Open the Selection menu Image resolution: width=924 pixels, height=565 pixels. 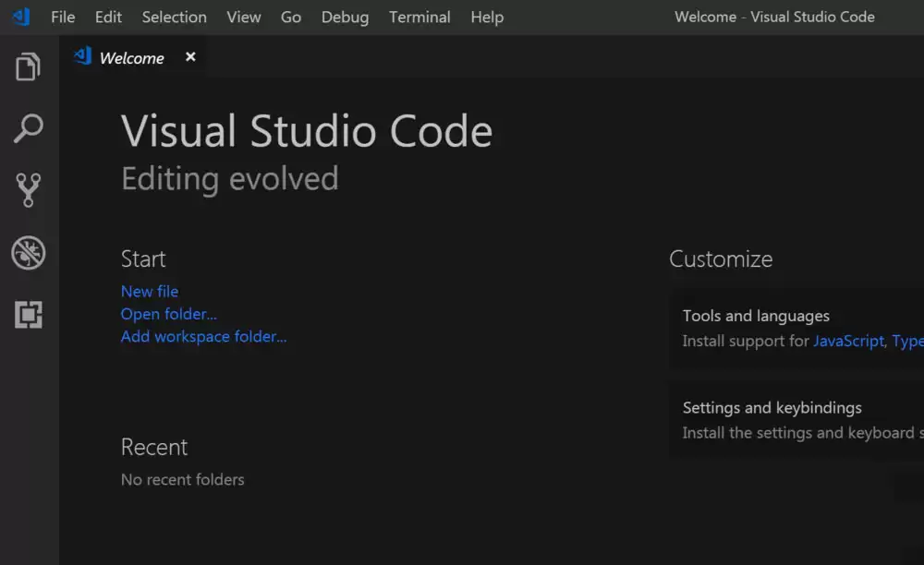tap(174, 17)
